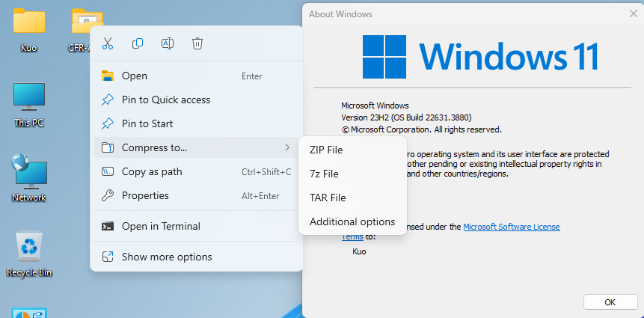644x318 pixels.
Task: Click the Pin to Quick access pin icon
Action: pyautogui.click(x=108, y=100)
